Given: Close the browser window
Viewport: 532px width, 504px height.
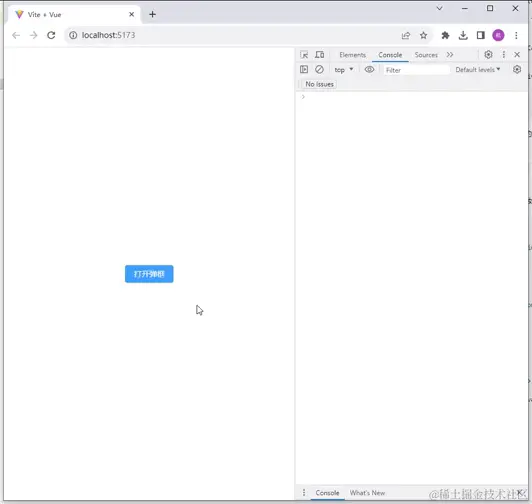Looking at the screenshot, I should coord(515,8).
